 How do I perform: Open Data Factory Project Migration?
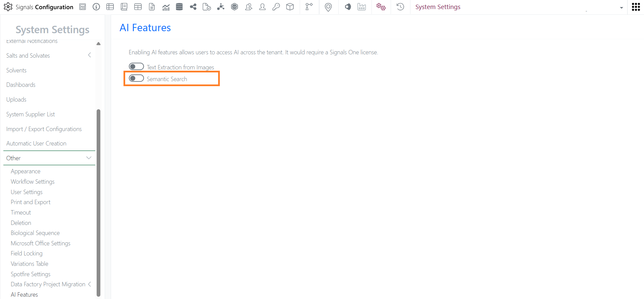coord(48,284)
